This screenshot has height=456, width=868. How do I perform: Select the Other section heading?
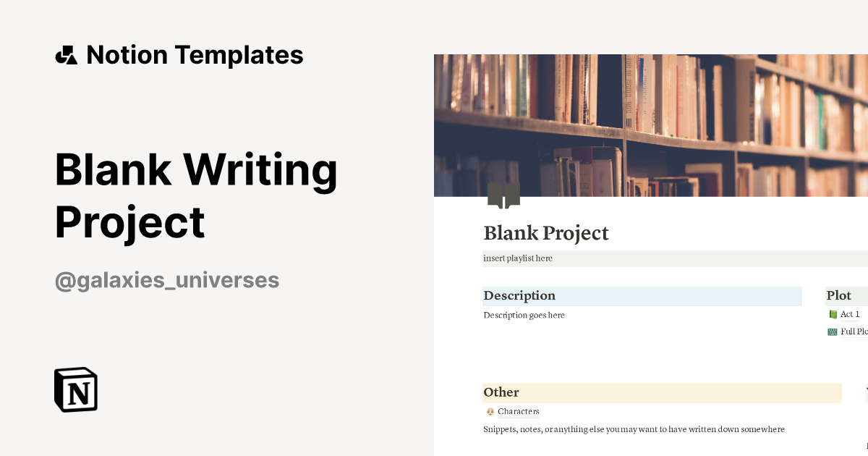[501, 392]
